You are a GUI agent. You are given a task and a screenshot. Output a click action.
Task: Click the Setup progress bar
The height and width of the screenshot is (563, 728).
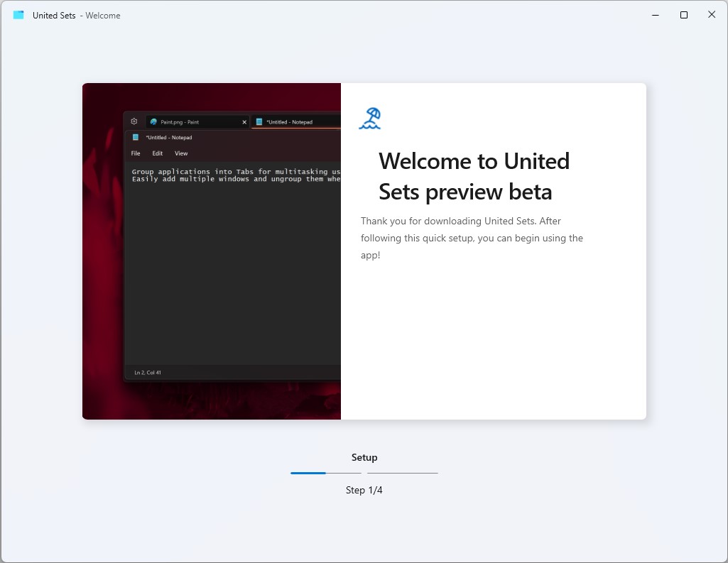pyautogui.click(x=364, y=473)
